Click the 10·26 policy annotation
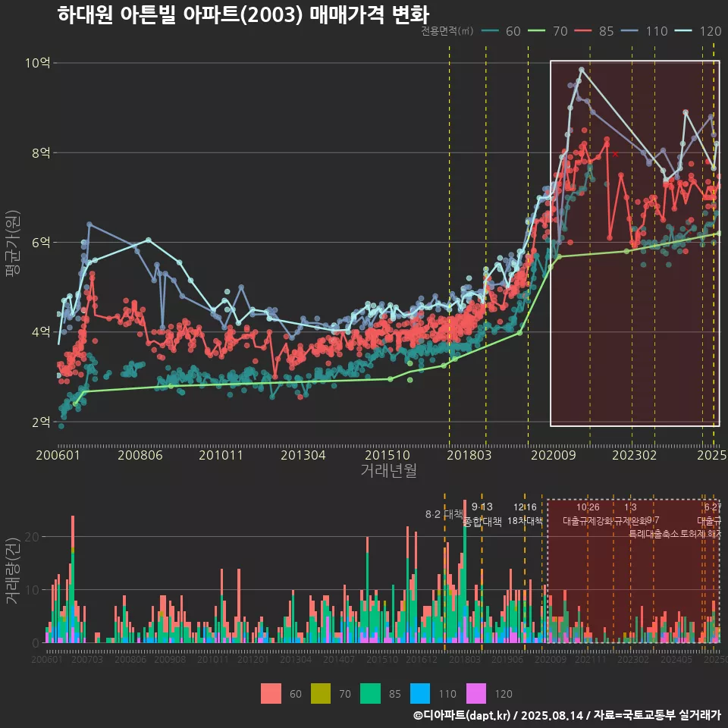The height and width of the screenshot is (728, 728). [x=588, y=507]
